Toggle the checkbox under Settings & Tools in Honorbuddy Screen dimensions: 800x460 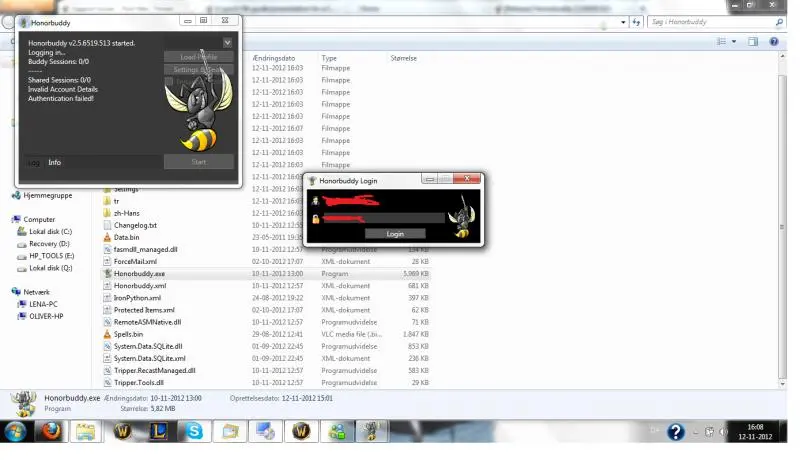[169, 81]
